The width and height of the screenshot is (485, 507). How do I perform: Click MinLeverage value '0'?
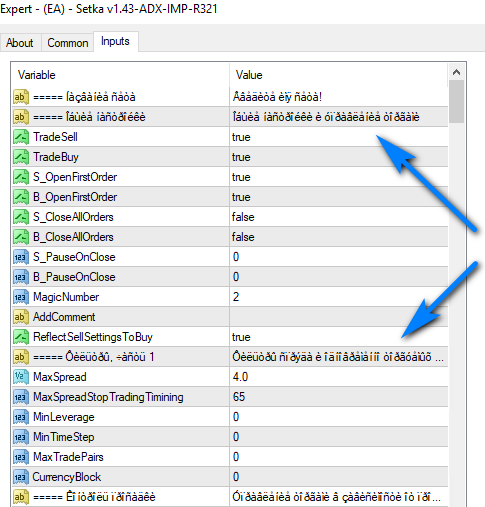(236, 417)
